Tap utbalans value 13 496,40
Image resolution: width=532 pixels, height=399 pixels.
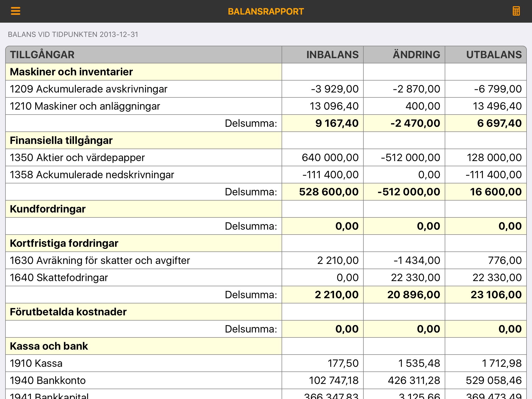[x=497, y=106]
